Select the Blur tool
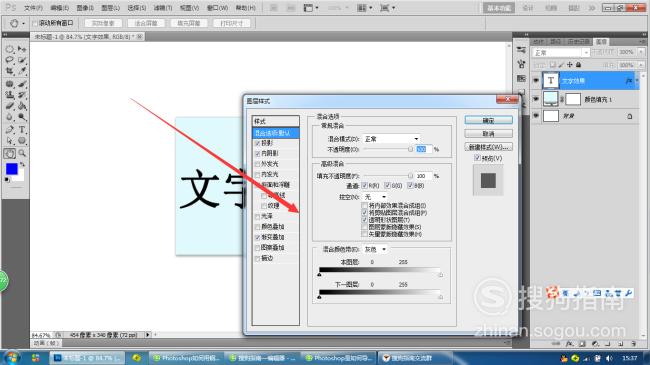 tap(10, 117)
